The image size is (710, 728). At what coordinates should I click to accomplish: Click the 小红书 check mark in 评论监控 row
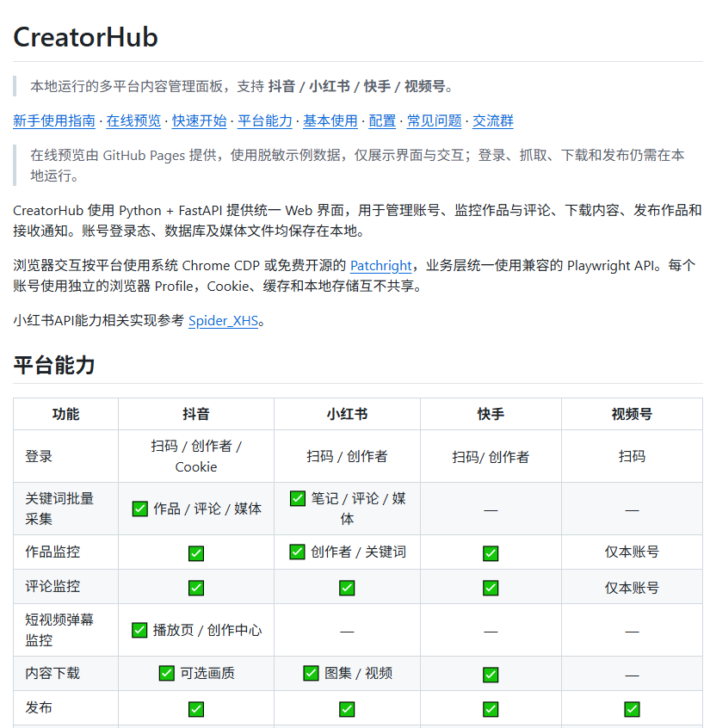347,588
